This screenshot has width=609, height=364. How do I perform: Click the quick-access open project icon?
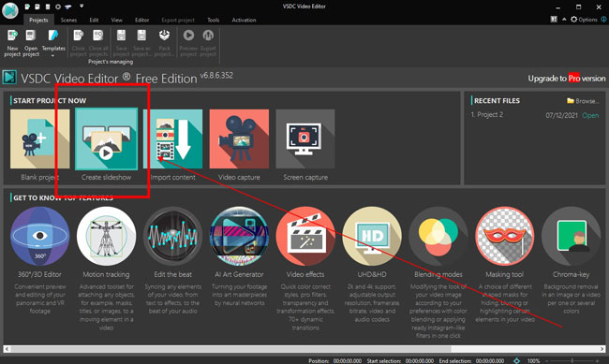click(x=37, y=7)
